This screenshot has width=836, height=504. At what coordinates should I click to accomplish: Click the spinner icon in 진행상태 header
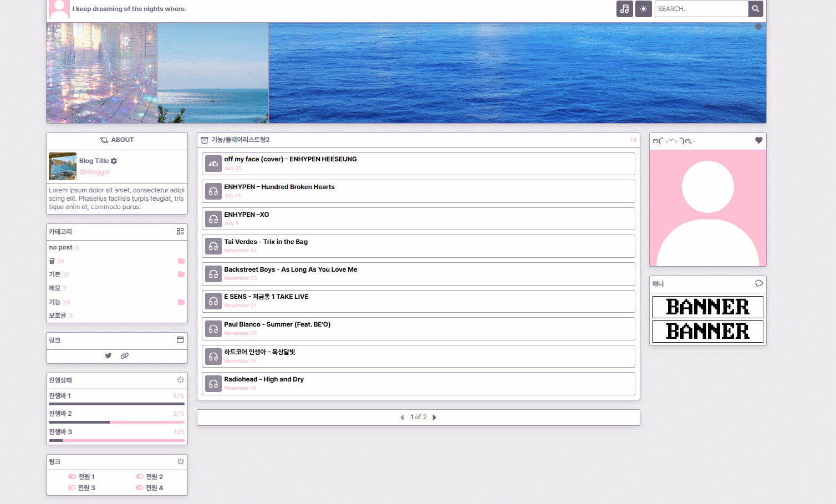180,380
